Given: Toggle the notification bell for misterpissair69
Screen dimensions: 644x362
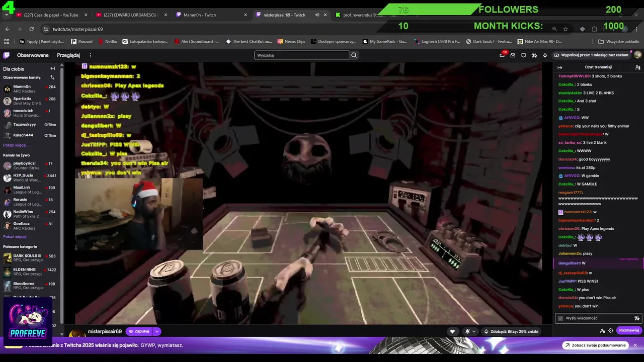Looking at the screenshot, I should (x=470, y=331).
